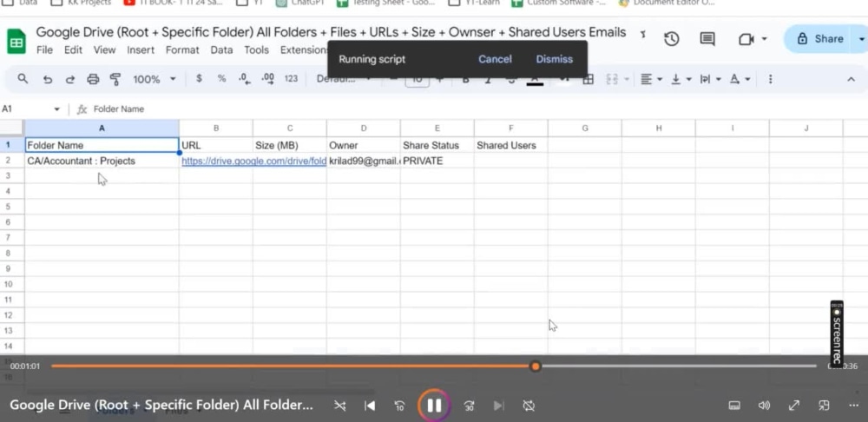
Task: Select the PRIVATE share status cell
Action: click(437, 162)
